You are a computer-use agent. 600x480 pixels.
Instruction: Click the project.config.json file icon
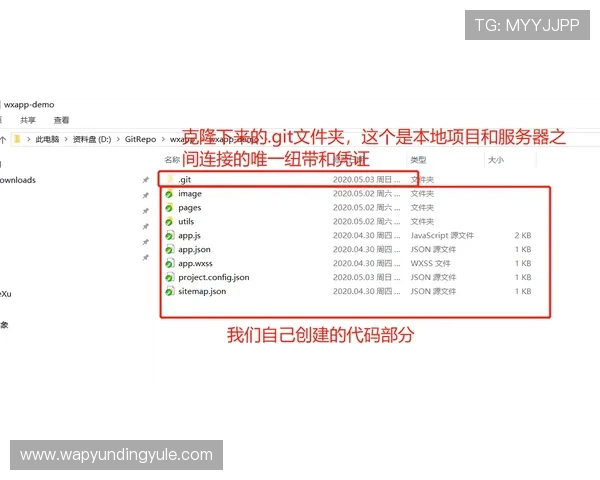click(169, 278)
